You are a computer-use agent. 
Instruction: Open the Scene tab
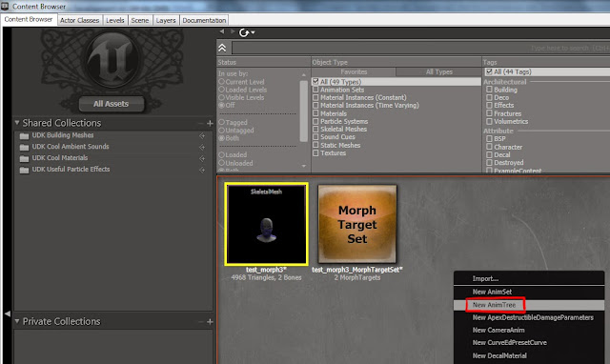click(140, 20)
